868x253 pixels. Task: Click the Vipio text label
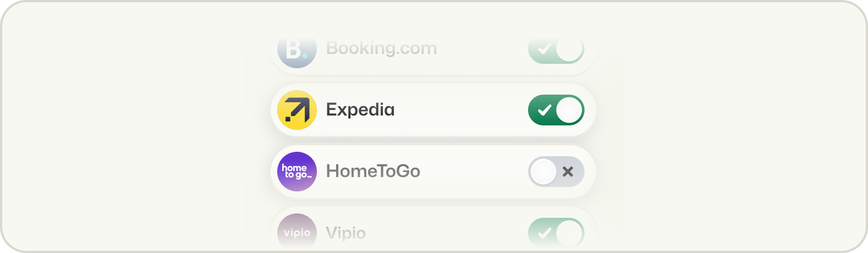[345, 233]
